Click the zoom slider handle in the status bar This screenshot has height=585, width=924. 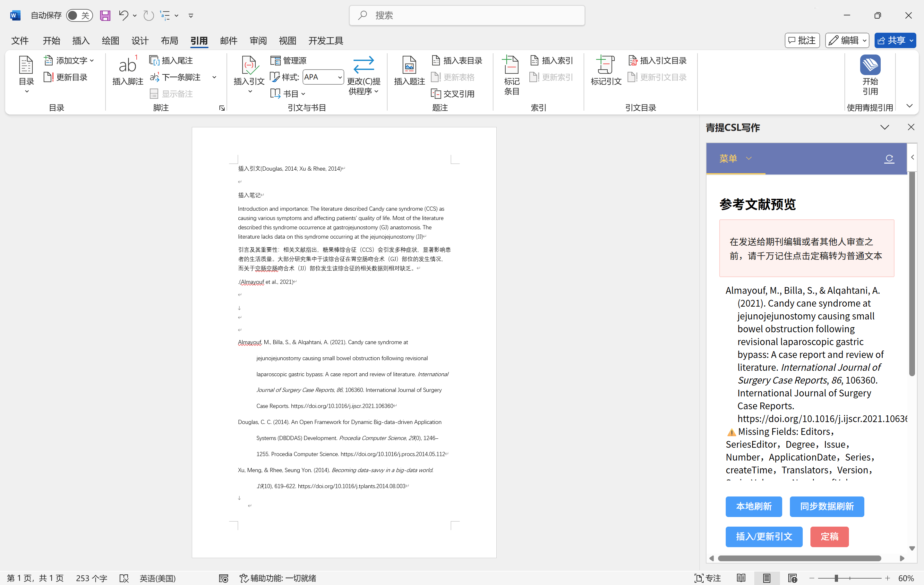(x=836, y=578)
